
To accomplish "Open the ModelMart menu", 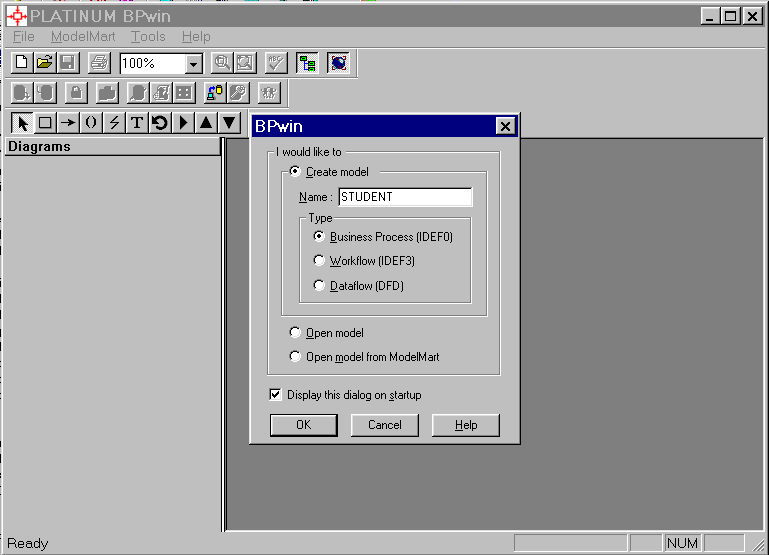I will point(83,36).
